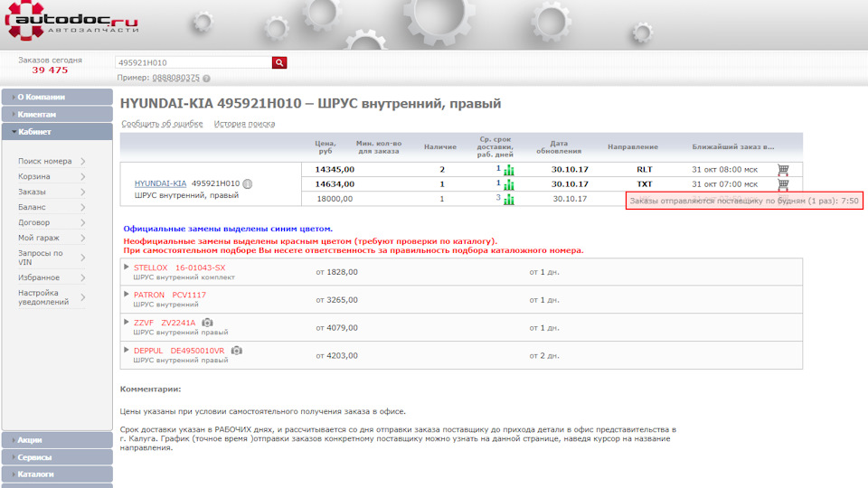This screenshot has width=868, height=488.
Task: Open delivery statistics chart for 14634,00 row
Action: (x=509, y=184)
